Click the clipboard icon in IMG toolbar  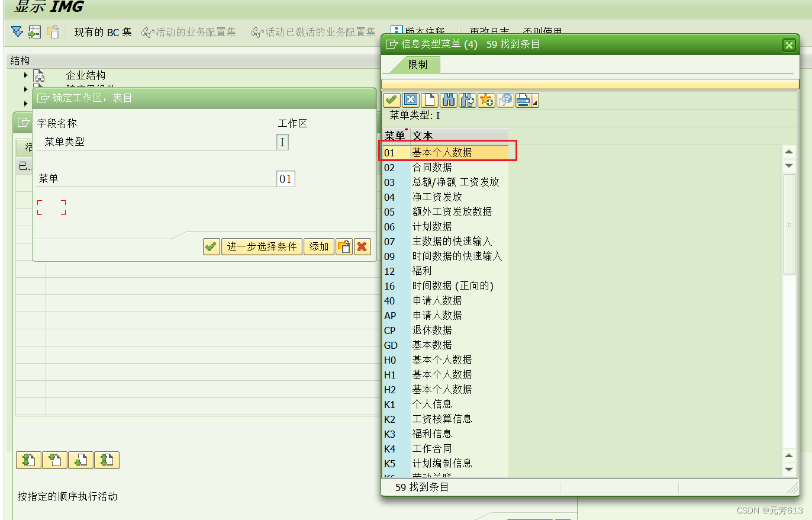tap(53, 31)
